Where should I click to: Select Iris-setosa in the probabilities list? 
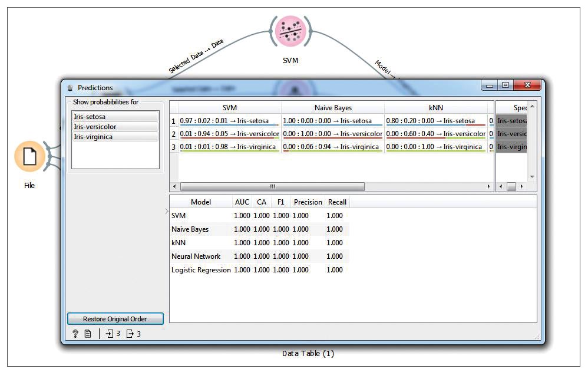pos(115,117)
